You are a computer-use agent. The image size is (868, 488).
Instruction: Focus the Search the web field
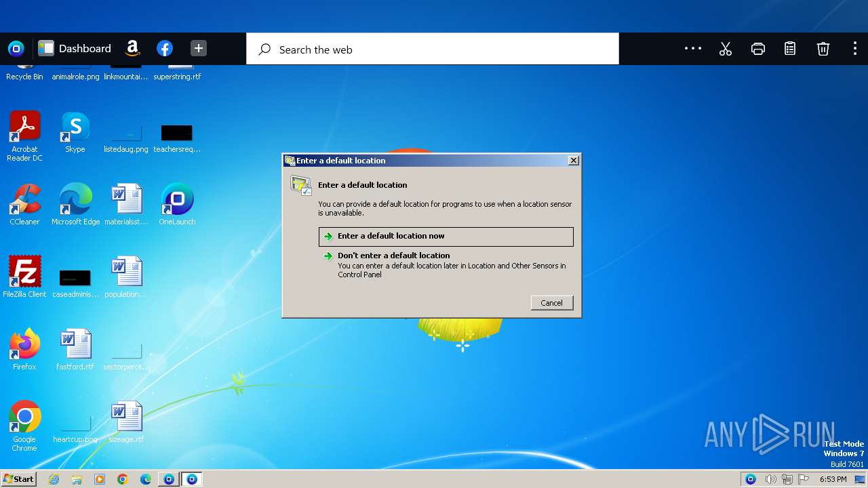coord(433,49)
